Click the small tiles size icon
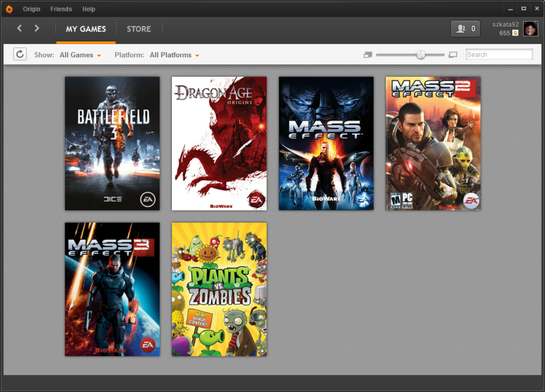Viewport: 545px width, 392px height. pos(368,54)
